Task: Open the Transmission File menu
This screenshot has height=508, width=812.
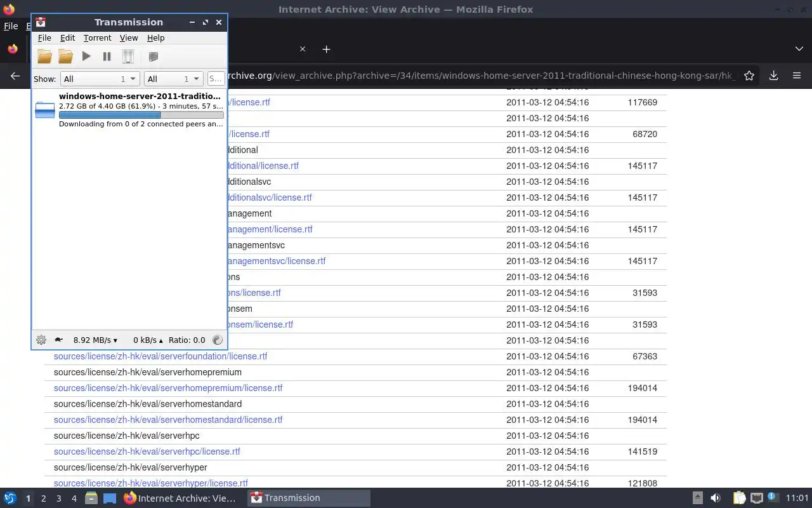Action: [x=44, y=38]
